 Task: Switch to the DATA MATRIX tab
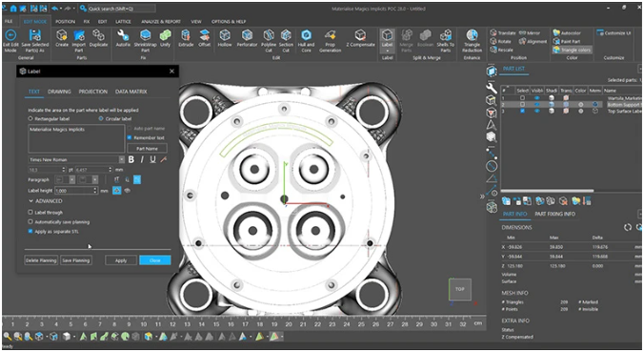(x=131, y=92)
